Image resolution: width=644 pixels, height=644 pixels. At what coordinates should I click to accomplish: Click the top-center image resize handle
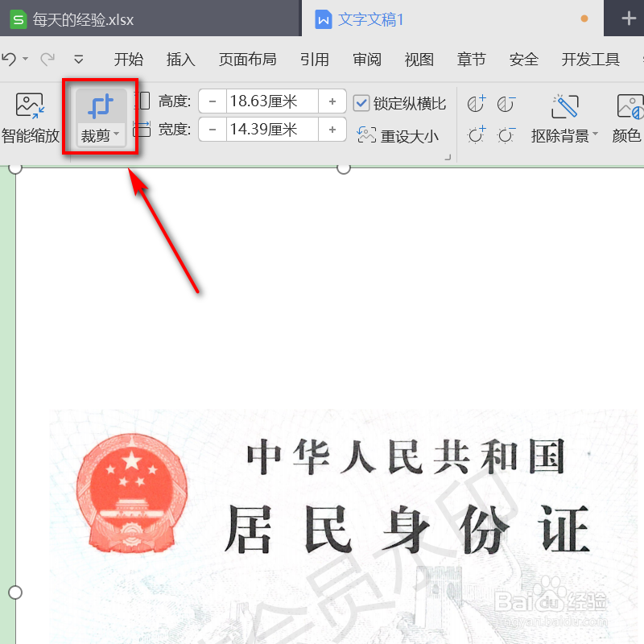pyautogui.click(x=344, y=167)
